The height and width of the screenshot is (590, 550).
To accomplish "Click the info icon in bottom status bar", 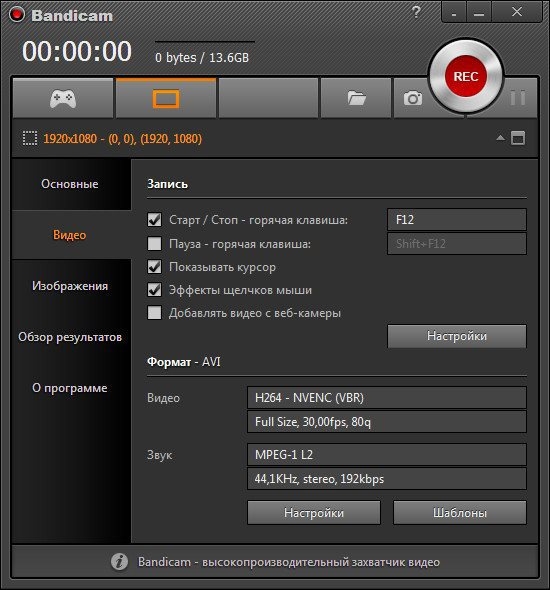I will 119,562.
